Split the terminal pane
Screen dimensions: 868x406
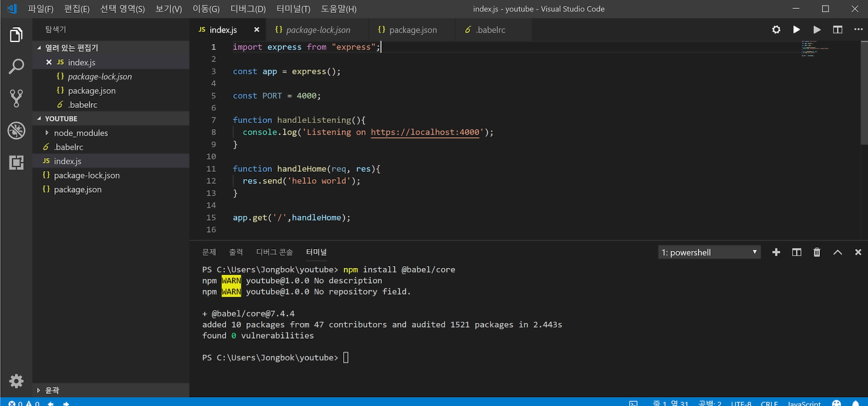[797, 252]
